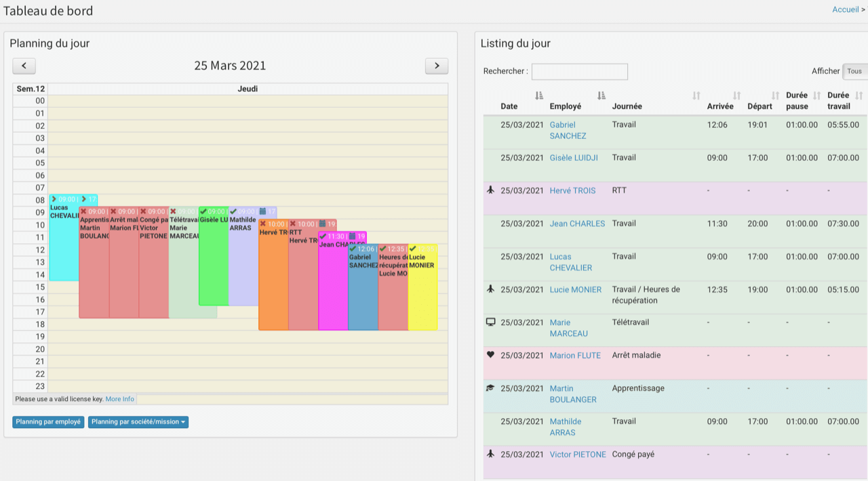Open the Gabriel SANCHEZ employee link
The height and width of the screenshot is (481, 868).
point(568,130)
